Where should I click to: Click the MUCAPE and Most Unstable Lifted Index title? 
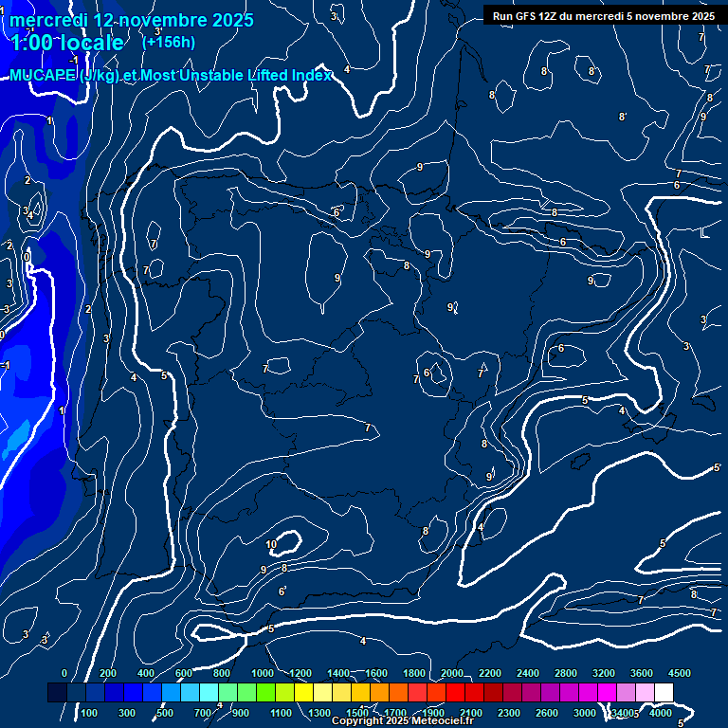coord(171,75)
